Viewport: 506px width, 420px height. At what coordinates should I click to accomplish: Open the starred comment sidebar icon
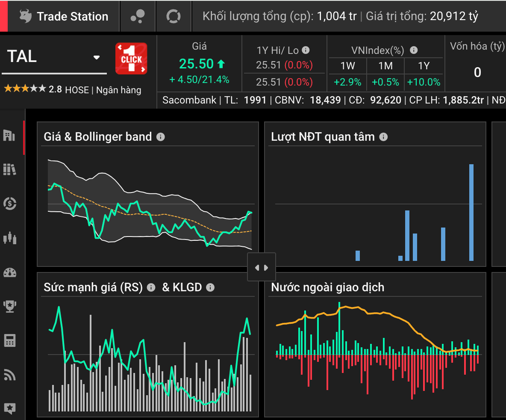click(x=9, y=408)
